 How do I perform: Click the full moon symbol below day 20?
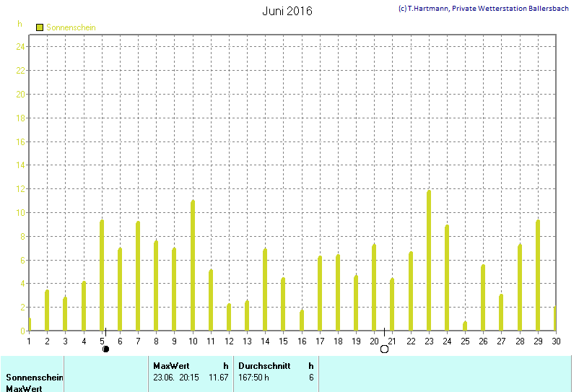(384, 349)
